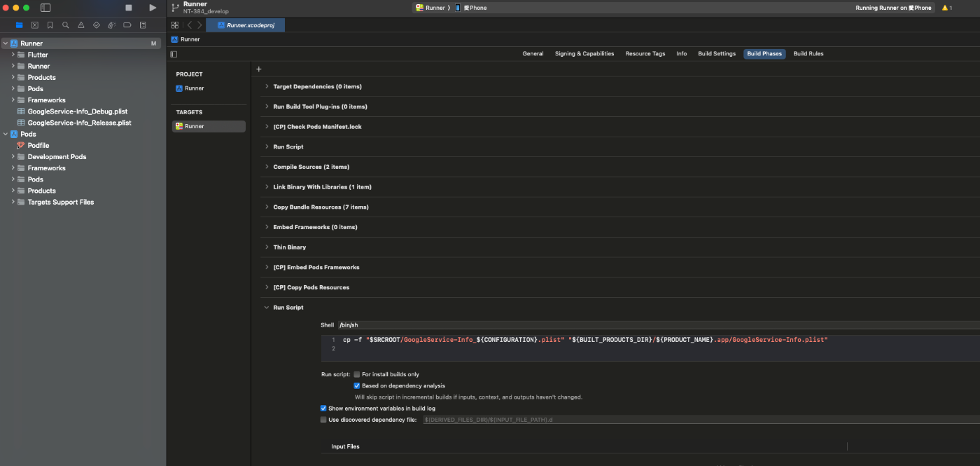Select Runner under PROJECT section
The width and height of the screenshot is (980, 466).
[x=195, y=88]
